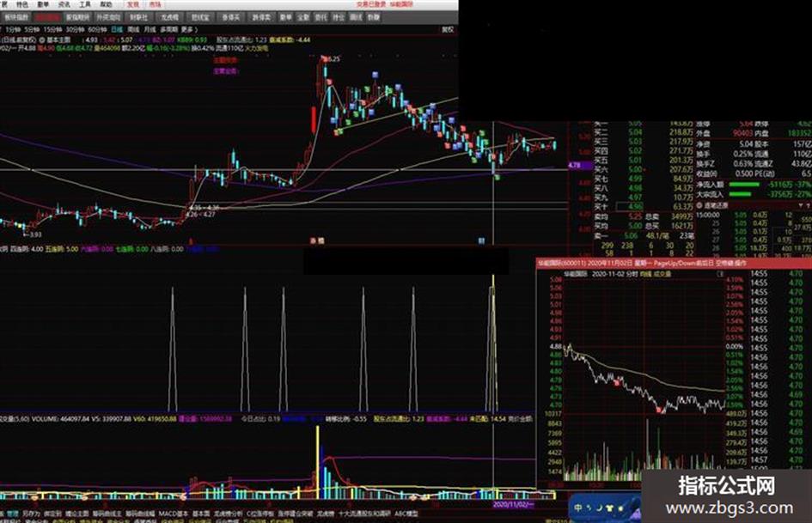812x523 pixels.
Task: Open the 多周期 multi-period view
Action: click(169, 29)
